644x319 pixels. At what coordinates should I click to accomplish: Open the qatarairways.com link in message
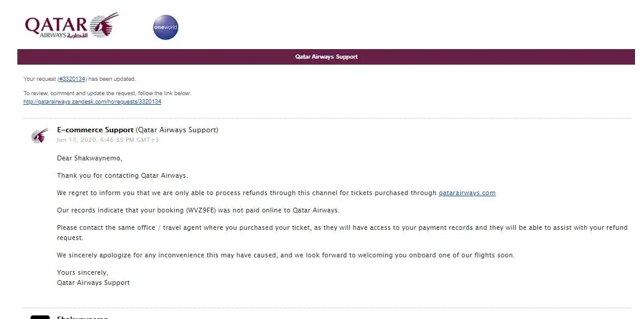[467, 193]
